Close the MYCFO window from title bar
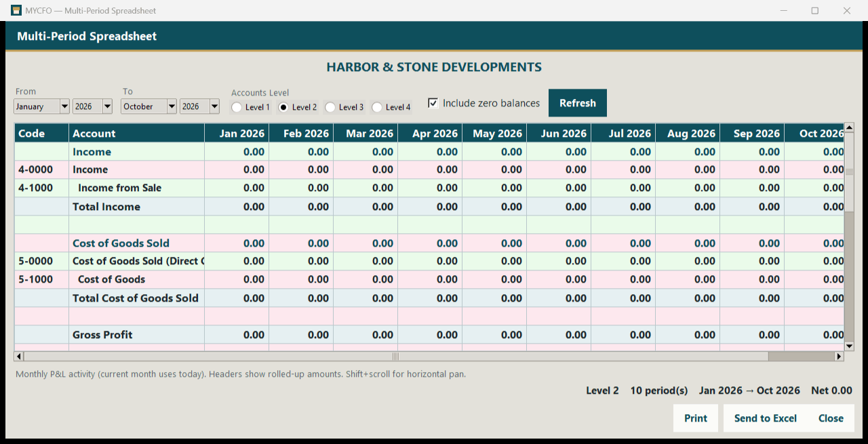This screenshot has height=444, width=868. click(847, 10)
